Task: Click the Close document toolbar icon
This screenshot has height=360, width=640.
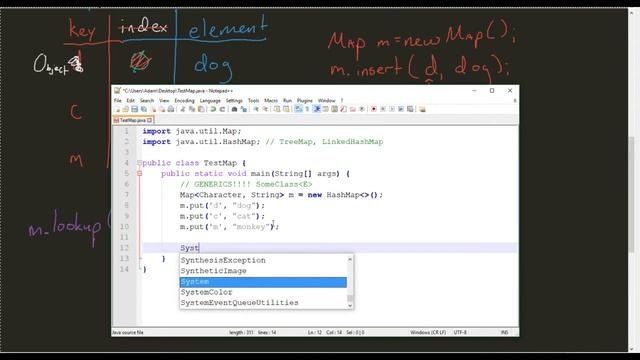Action: tap(153, 109)
